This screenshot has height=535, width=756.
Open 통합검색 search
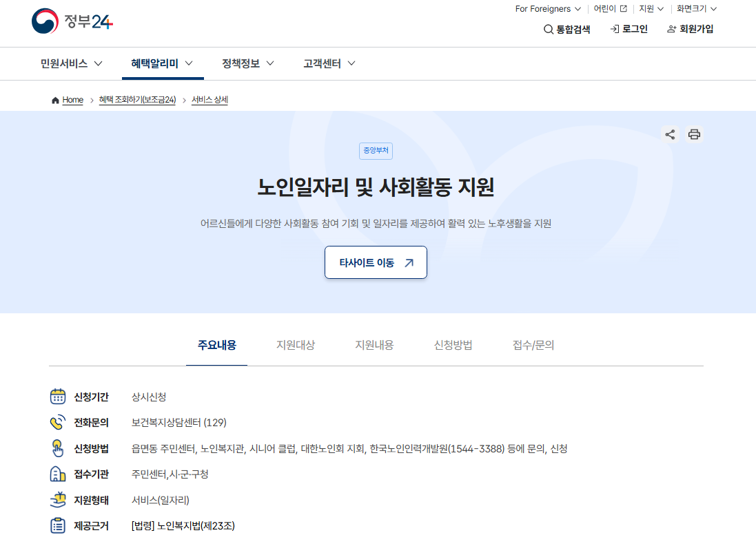tap(567, 29)
